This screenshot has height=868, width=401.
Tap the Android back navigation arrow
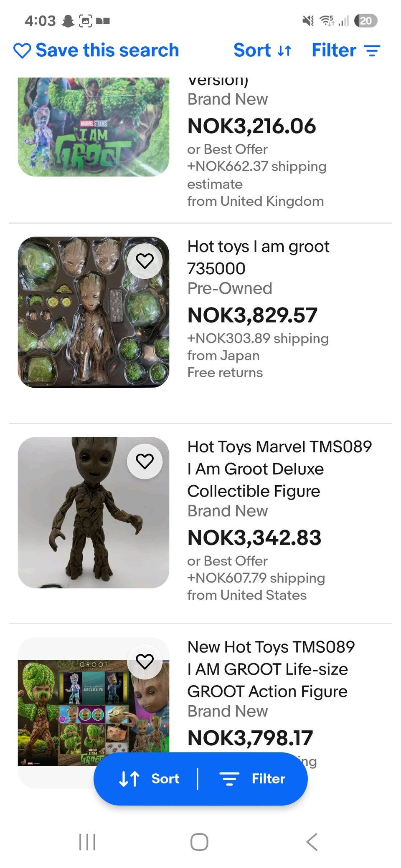[312, 842]
